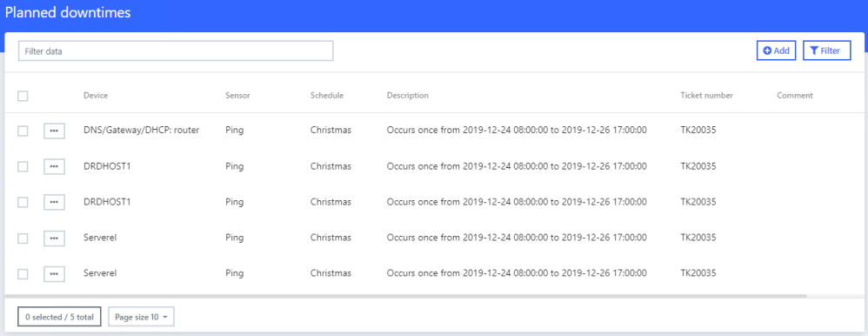
Task: Click Ping in the router row
Action: pyautogui.click(x=235, y=131)
